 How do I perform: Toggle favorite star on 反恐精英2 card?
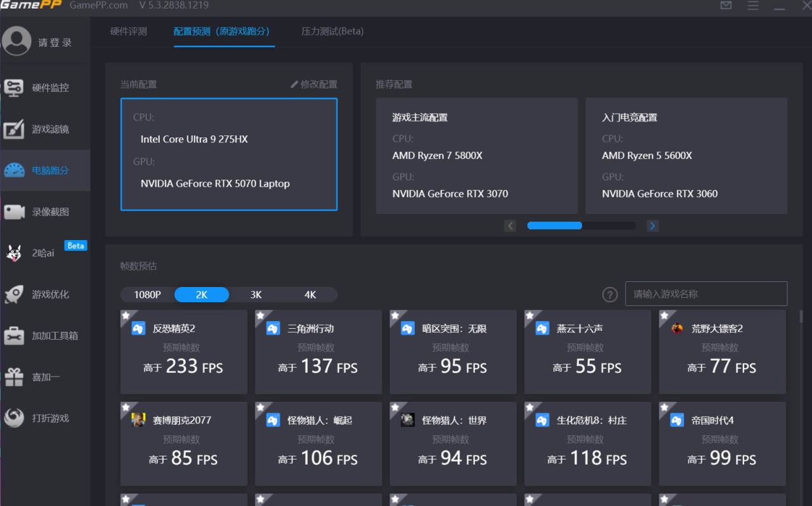pyautogui.click(x=126, y=316)
